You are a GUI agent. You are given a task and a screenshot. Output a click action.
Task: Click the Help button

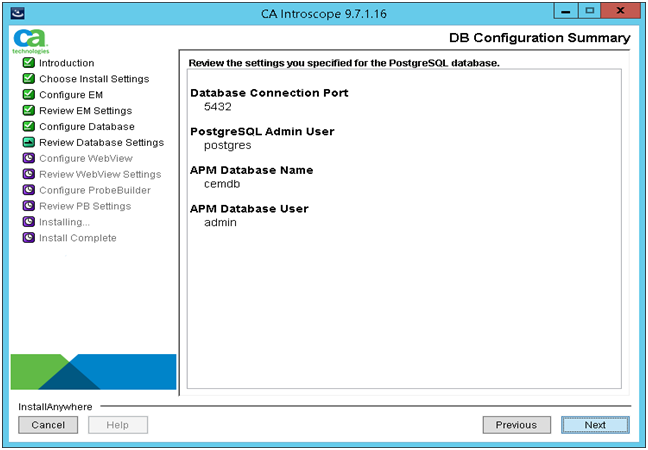coord(118,425)
